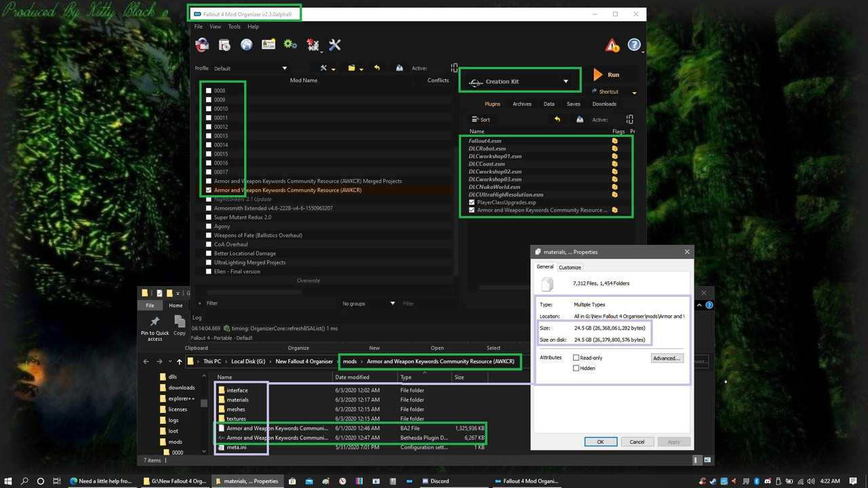
Task: Open the Home tab in File Explorer
Action: coord(176,306)
